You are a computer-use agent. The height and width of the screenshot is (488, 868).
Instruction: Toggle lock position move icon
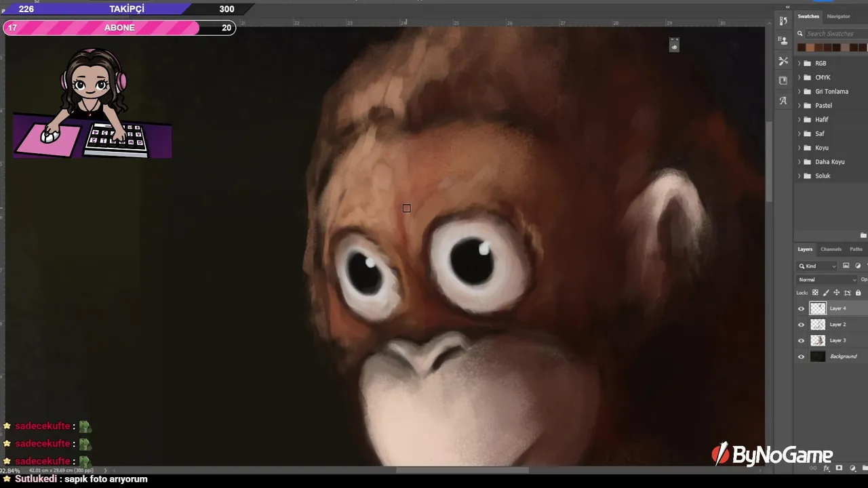point(836,293)
